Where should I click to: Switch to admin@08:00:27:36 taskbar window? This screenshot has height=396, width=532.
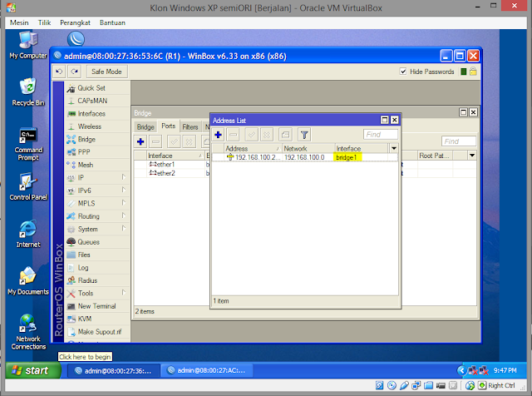(113, 370)
